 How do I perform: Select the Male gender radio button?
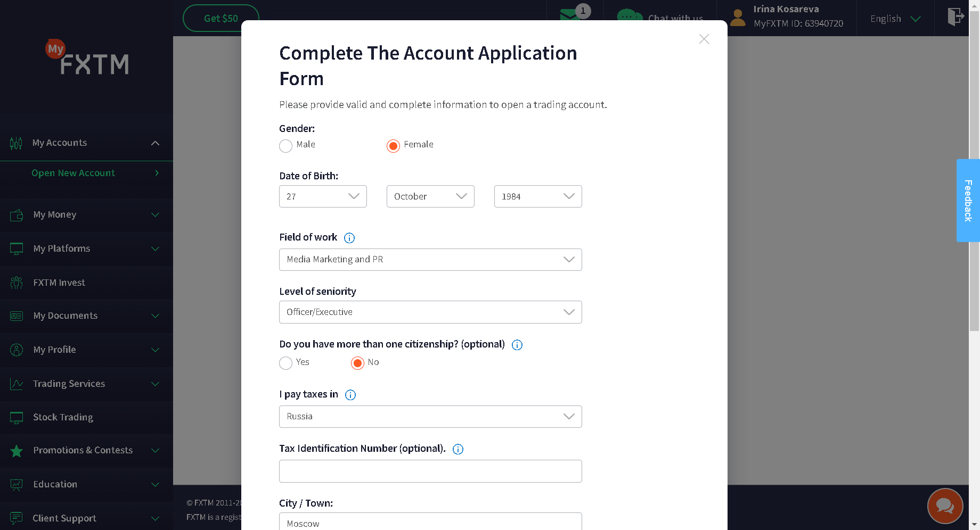click(286, 146)
